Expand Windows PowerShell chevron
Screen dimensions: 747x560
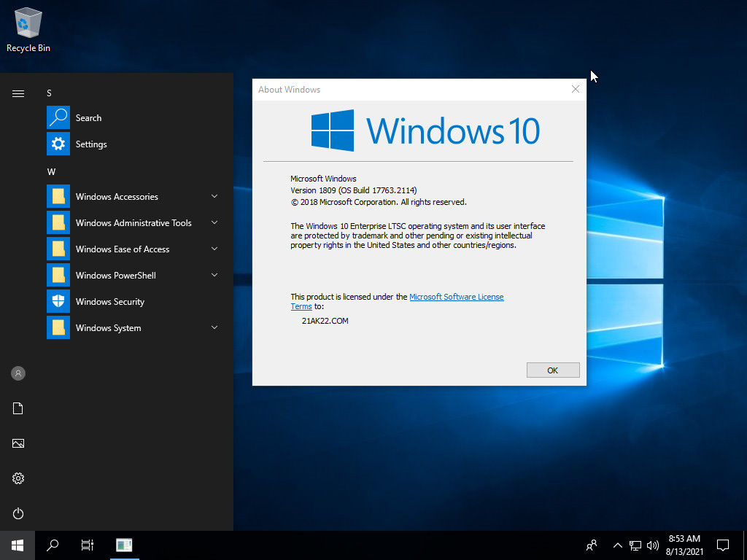coord(214,275)
